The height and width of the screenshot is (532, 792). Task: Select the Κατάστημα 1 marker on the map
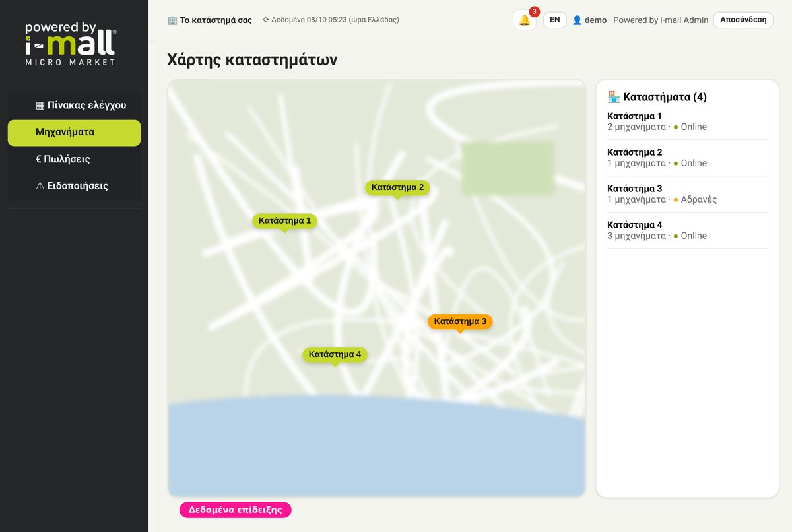[x=284, y=221]
